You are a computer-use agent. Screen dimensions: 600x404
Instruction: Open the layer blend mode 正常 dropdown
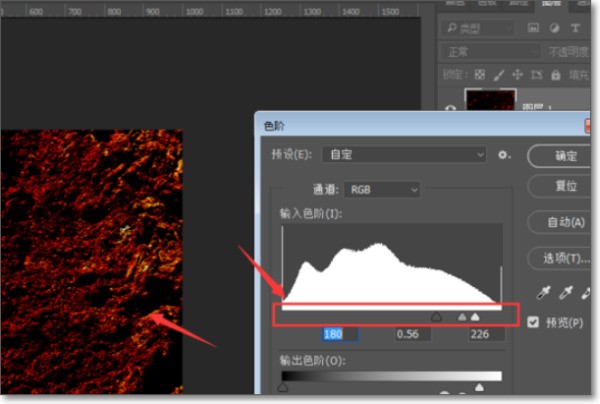(490, 51)
